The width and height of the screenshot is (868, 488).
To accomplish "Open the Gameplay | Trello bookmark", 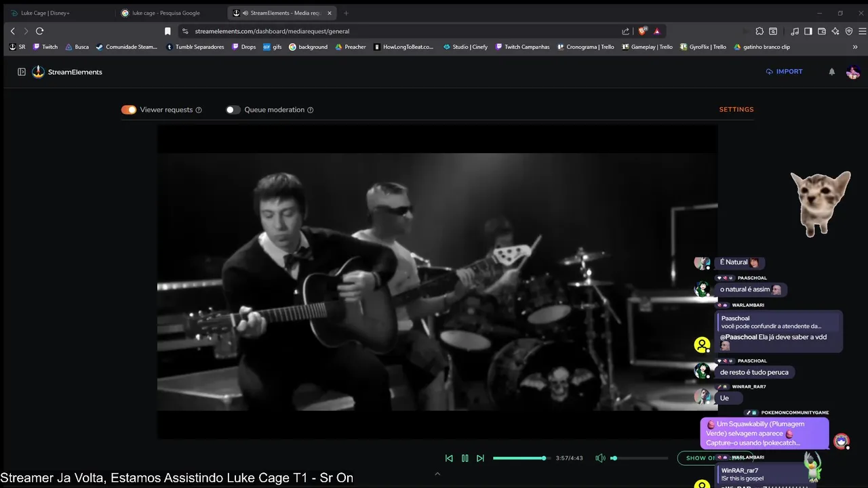I will 646,47.
